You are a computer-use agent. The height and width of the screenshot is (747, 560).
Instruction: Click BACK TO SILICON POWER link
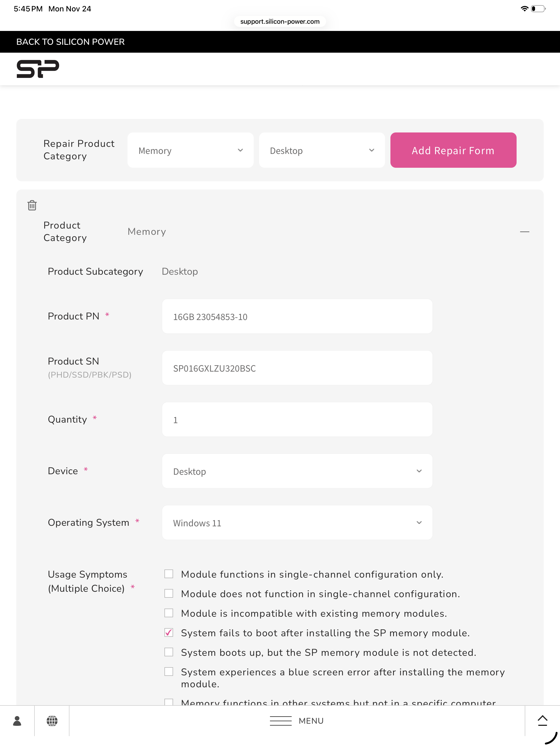(x=71, y=42)
